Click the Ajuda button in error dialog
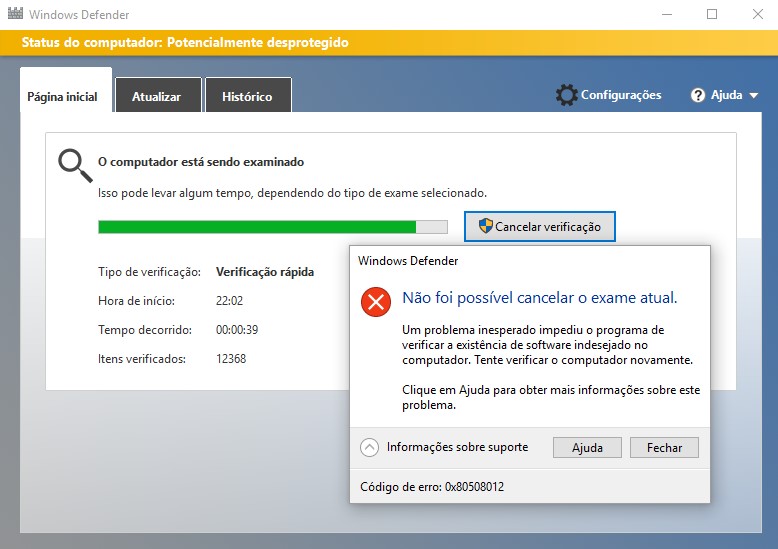Screen dimensions: 778x549 (587, 448)
